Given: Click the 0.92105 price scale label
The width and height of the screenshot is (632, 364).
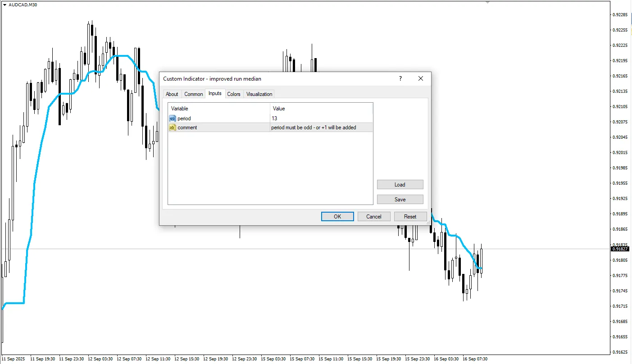Looking at the screenshot, I should pyautogui.click(x=620, y=107).
